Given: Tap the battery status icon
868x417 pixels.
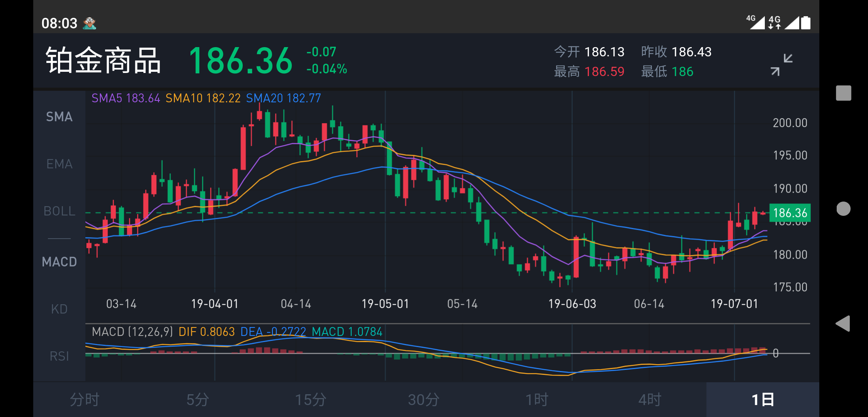Looking at the screenshot, I should click(806, 23).
